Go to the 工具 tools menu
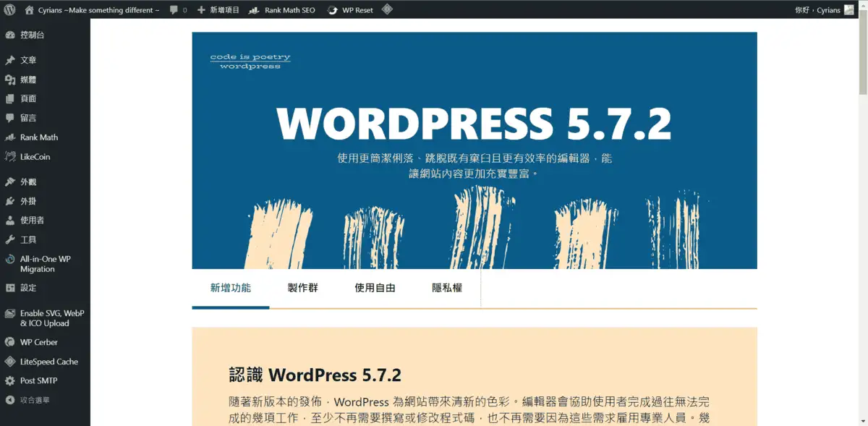This screenshot has height=426, width=868. (x=28, y=239)
